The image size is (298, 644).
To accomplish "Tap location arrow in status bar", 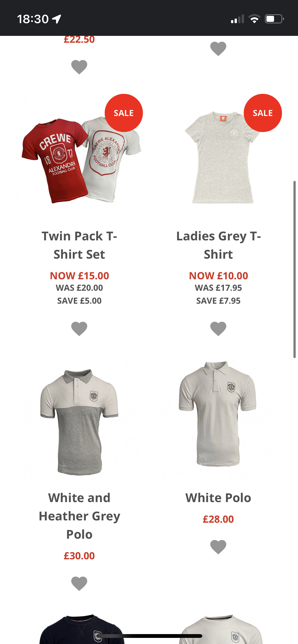I will [57, 19].
